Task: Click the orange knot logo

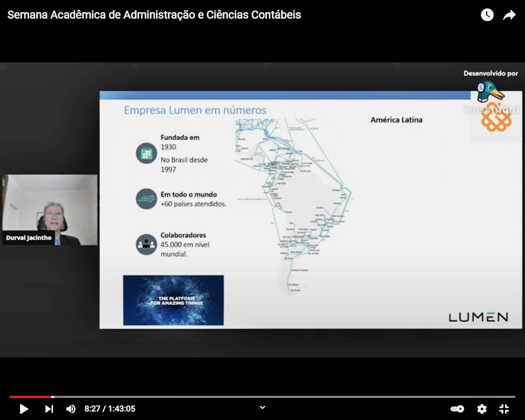Action: click(x=496, y=118)
